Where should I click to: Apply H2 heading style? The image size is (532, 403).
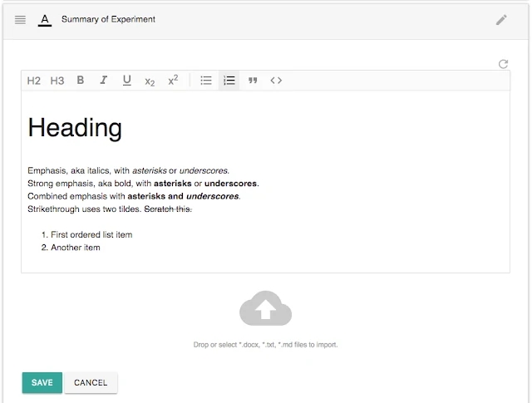34,81
